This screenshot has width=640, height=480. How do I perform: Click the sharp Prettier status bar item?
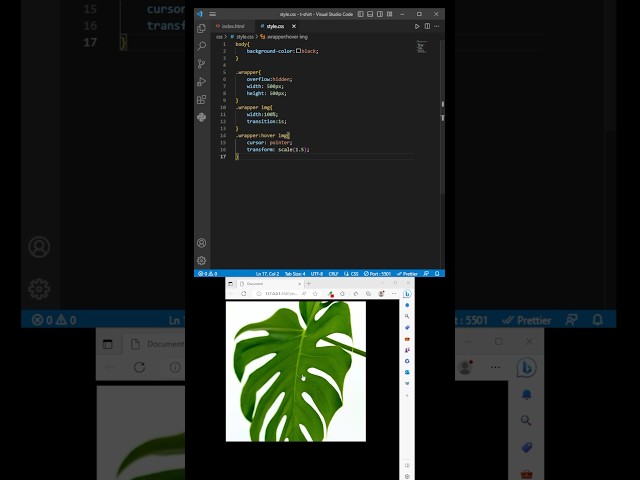[407, 273]
